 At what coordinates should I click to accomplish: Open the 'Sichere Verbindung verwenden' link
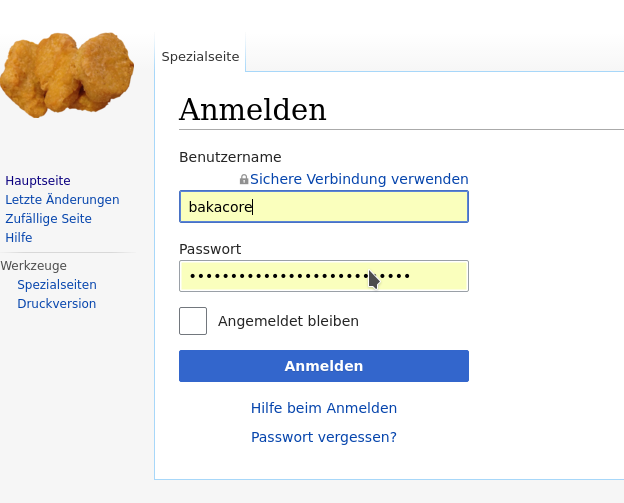[359, 179]
